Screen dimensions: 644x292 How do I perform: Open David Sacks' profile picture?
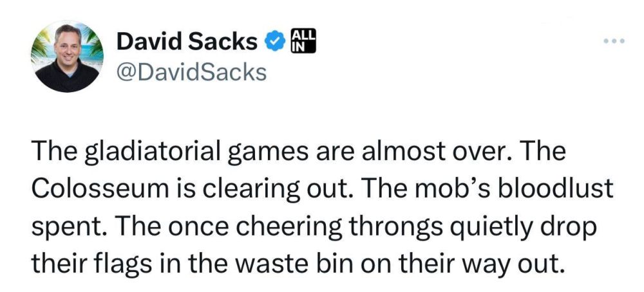(x=69, y=55)
